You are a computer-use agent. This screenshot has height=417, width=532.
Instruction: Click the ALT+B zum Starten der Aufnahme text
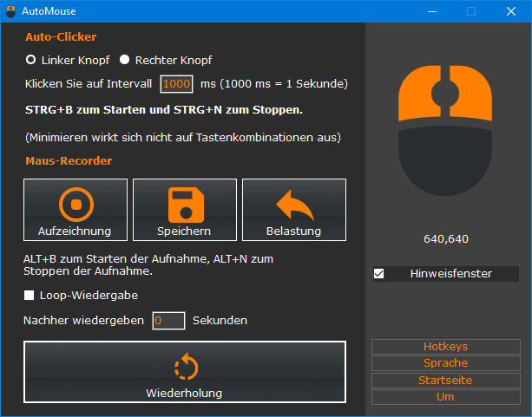coord(148,264)
